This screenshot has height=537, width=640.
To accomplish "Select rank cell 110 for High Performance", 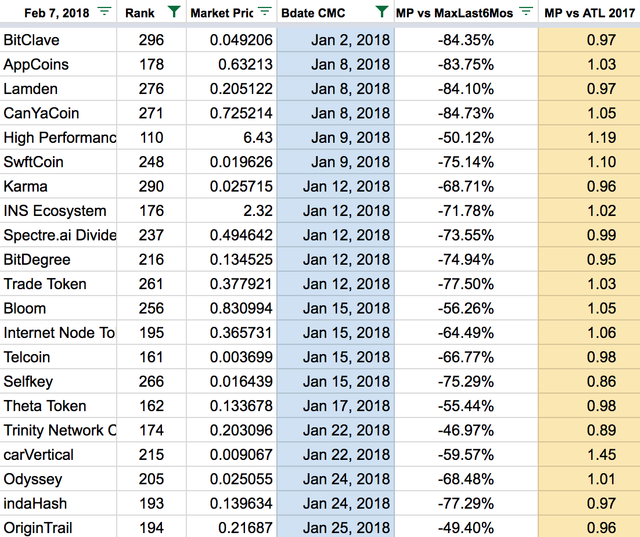I will tap(151, 138).
